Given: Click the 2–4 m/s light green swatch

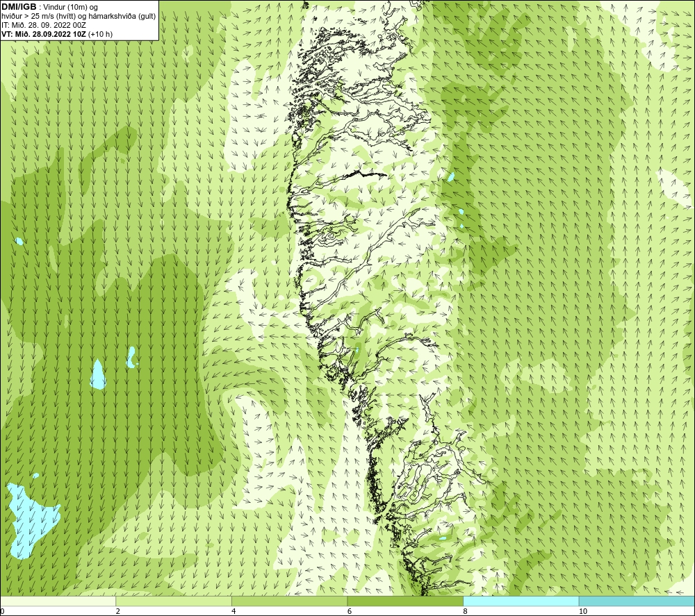Looking at the screenshot, I should tap(174, 601).
